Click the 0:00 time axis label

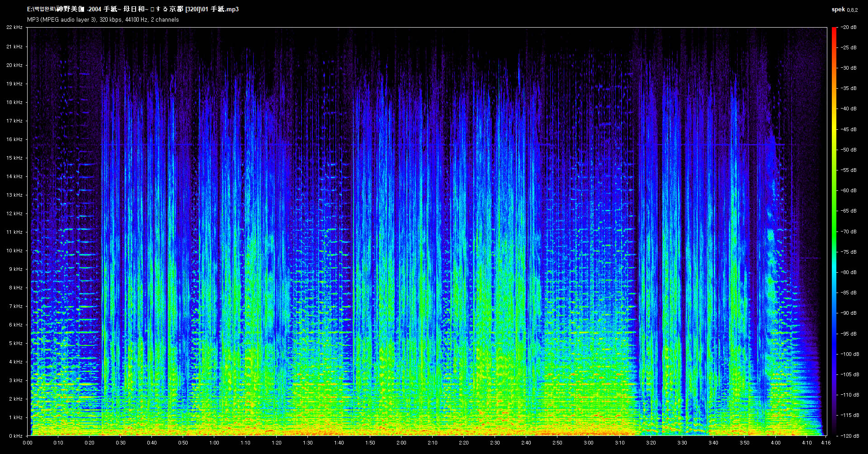click(28, 443)
